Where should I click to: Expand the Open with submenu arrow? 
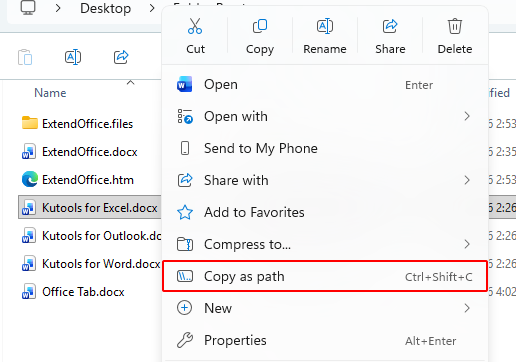coord(467,116)
